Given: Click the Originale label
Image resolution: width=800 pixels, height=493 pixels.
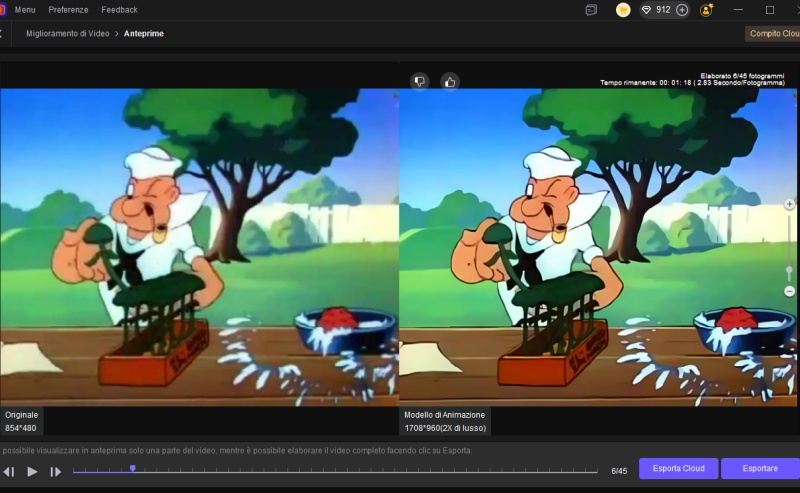Looking at the screenshot, I should [21, 415].
